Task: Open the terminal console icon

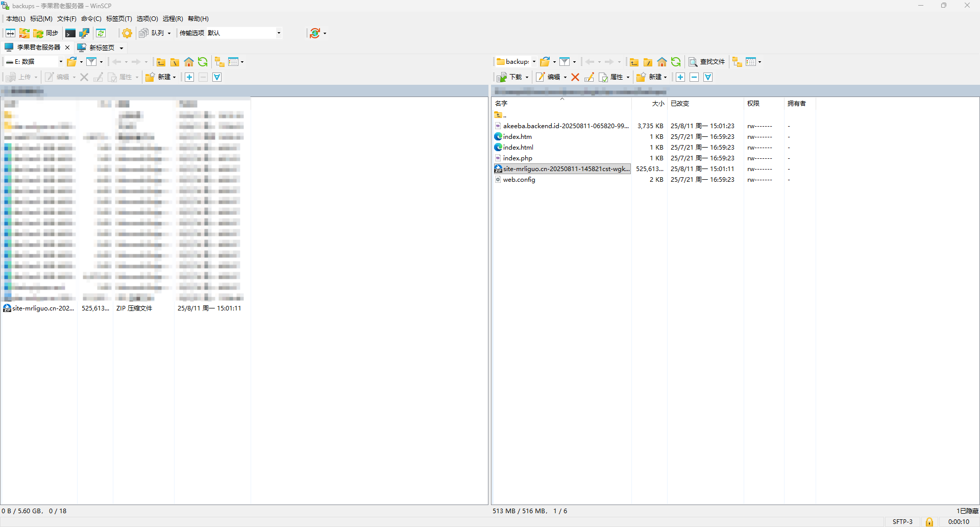Action: [x=70, y=33]
